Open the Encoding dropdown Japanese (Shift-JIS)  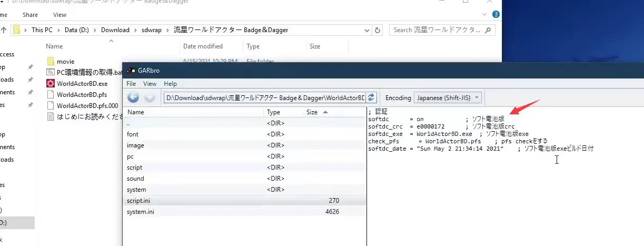[x=448, y=97]
